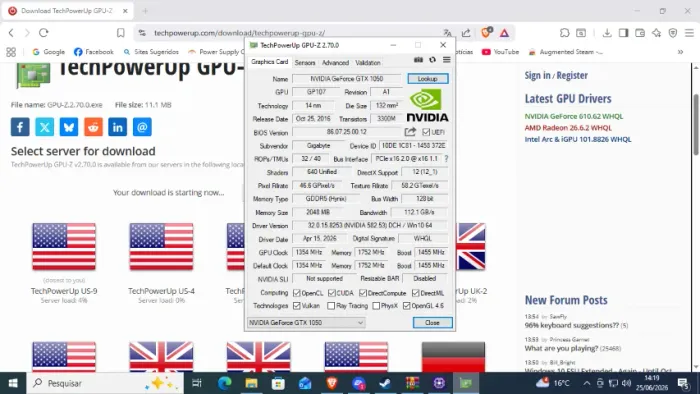Share page on Bluesky icon
This screenshot has width=700, height=394.
[x=69, y=127]
